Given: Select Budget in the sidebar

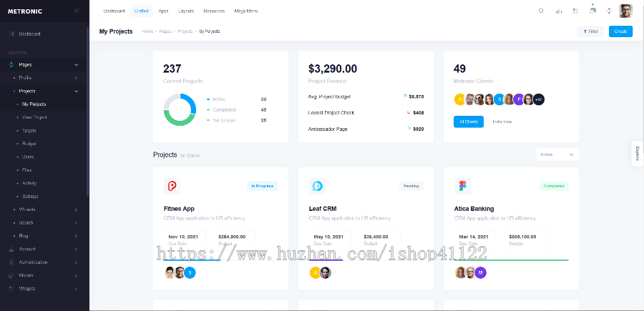Looking at the screenshot, I should (29, 144).
